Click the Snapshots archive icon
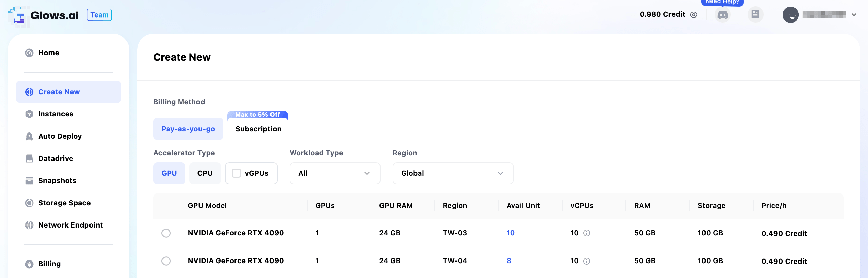 [29, 181]
